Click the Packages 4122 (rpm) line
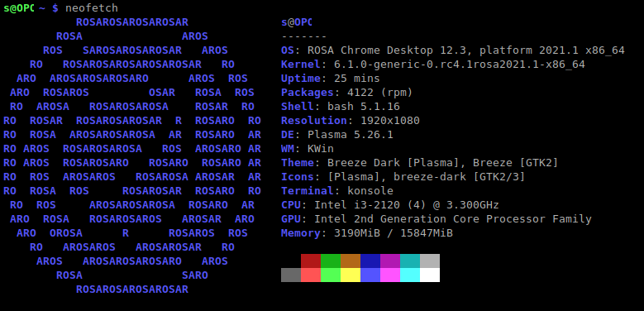This screenshot has width=644, height=311. pos(346,93)
